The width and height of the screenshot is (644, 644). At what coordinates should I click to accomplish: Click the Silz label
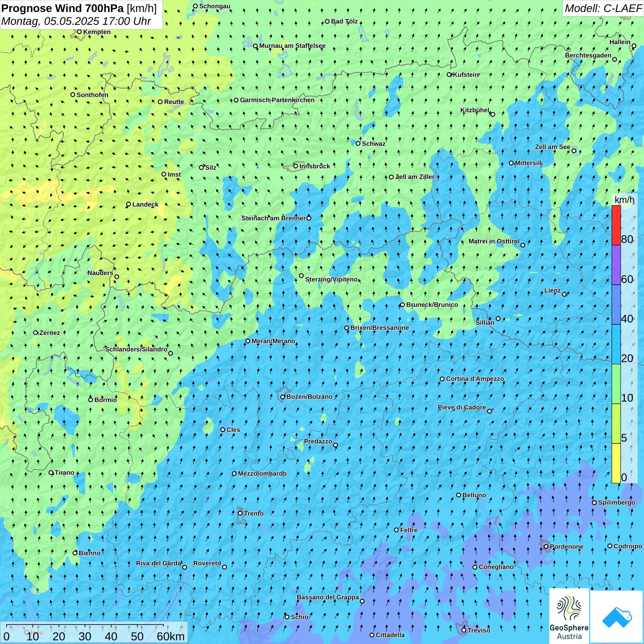[x=211, y=167]
